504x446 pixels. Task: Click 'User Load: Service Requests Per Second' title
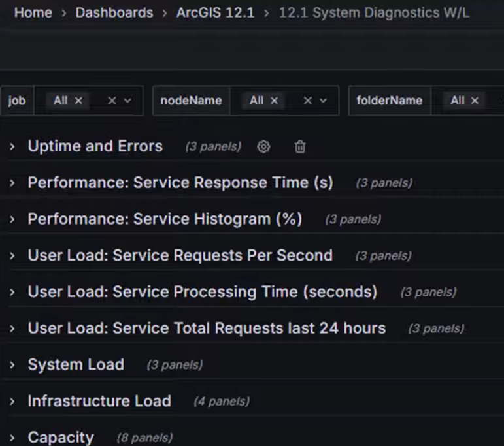(180, 255)
